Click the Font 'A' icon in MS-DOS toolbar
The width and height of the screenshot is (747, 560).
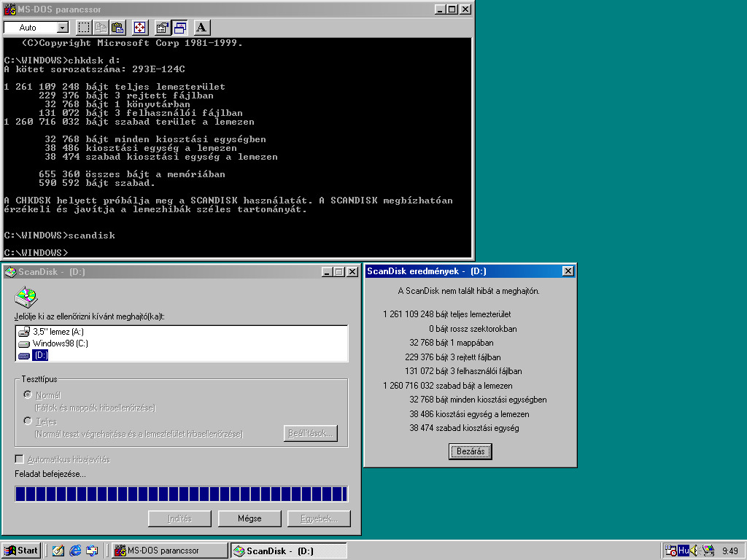tap(201, 28)
